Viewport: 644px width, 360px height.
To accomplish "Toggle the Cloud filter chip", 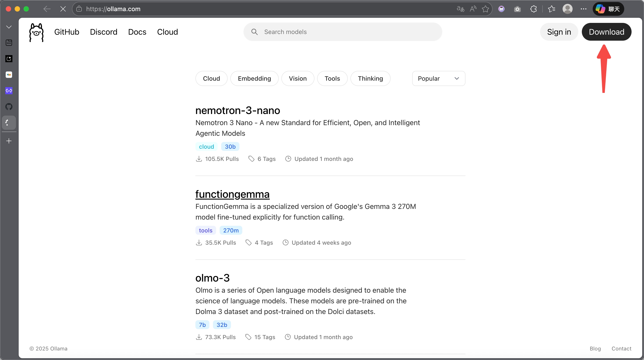I will tap(211, 78).
